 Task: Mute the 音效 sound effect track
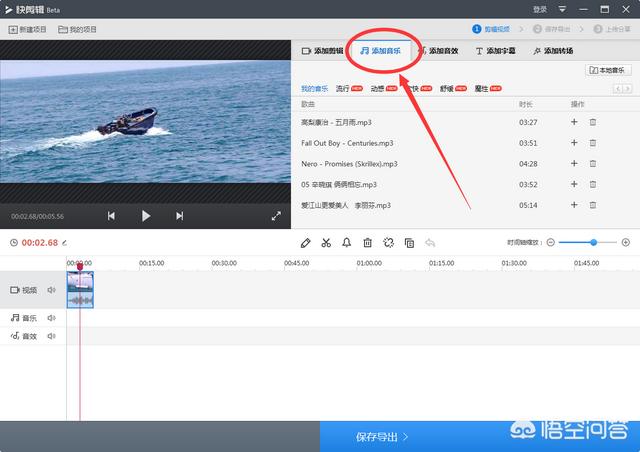(51, 336)
